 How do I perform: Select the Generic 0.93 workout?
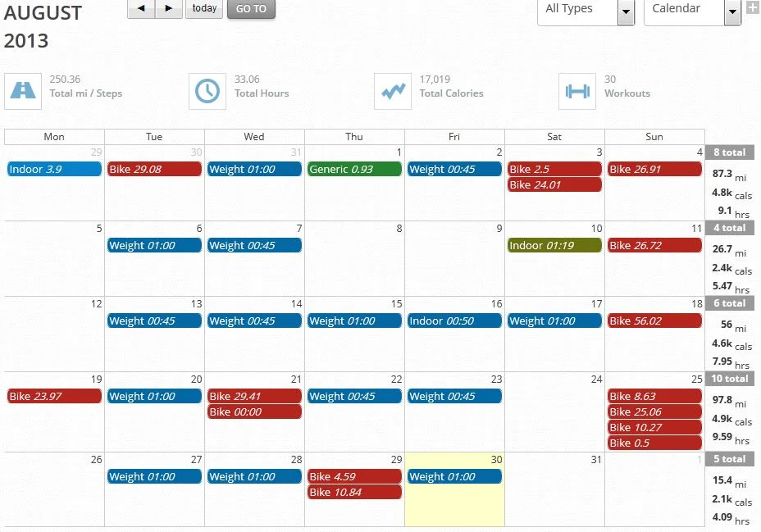click(x=354, y=169)
